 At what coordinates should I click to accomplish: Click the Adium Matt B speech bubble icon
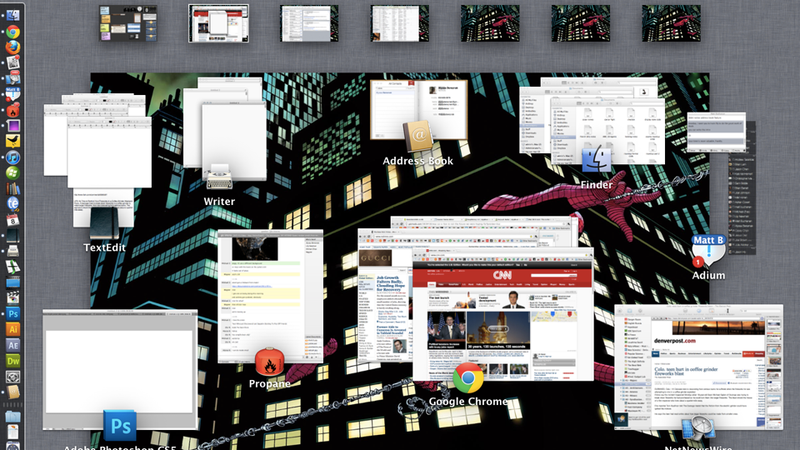coord(708,251)
